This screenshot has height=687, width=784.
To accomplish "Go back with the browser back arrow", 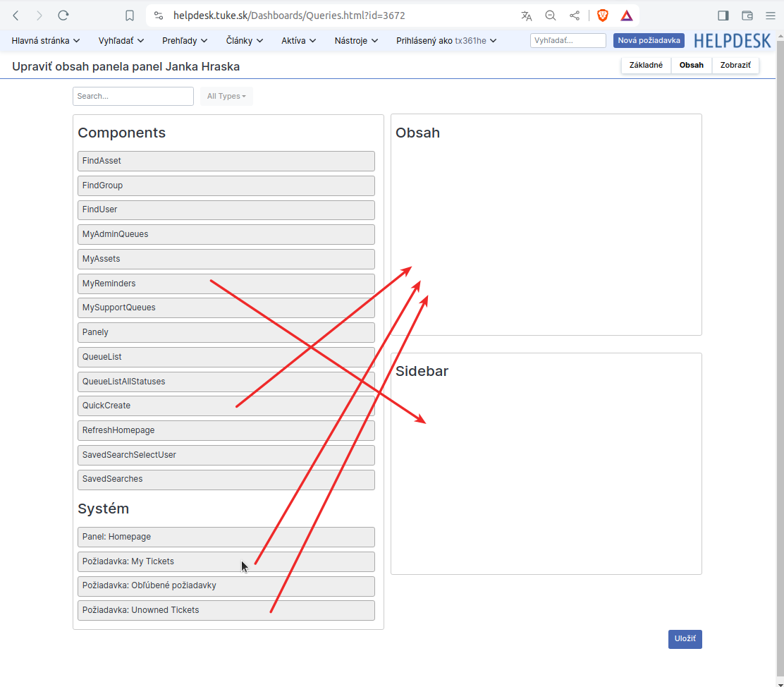I will tap(16, 16).
